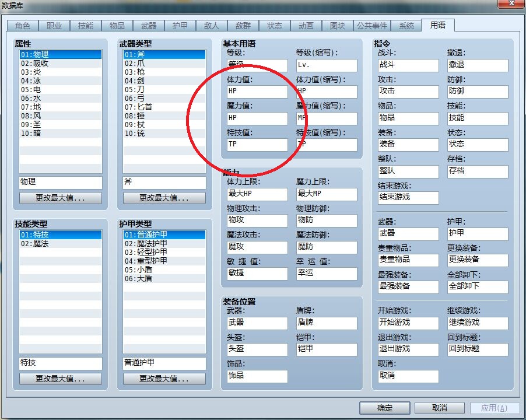Click the 敏捷值 input field
This screenshot has width=526, height=420.
pos(257,274)
